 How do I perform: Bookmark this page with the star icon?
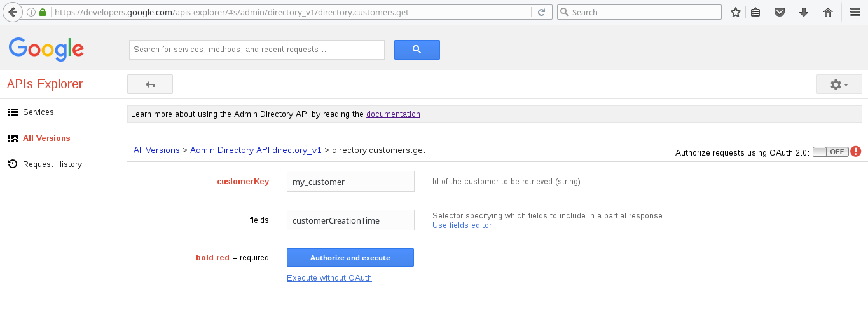pyautogui.click(x=736, y=12)
